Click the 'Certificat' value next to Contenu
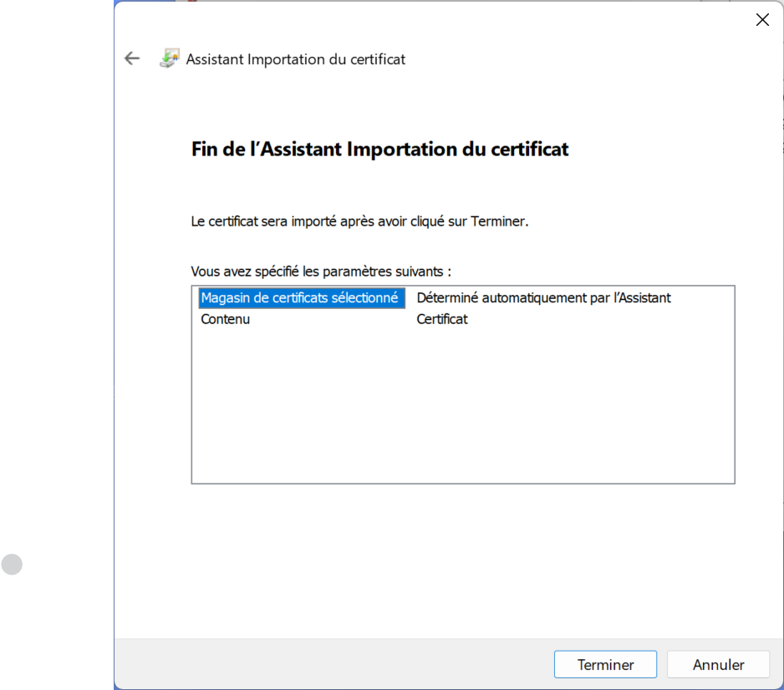Screen dimensions: 784x690 click(442, 319)
